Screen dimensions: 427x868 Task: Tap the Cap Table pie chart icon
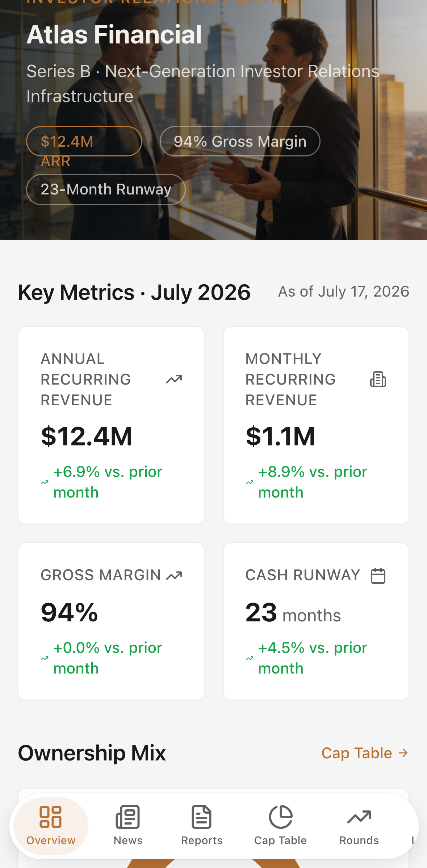pos(281,817)
